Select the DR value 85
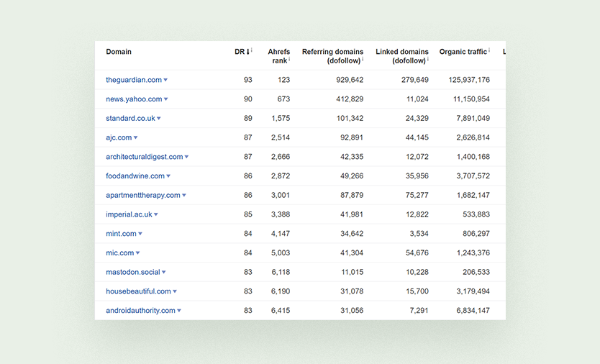This screenshot has width=600, height=364. (x=248, y=214)
